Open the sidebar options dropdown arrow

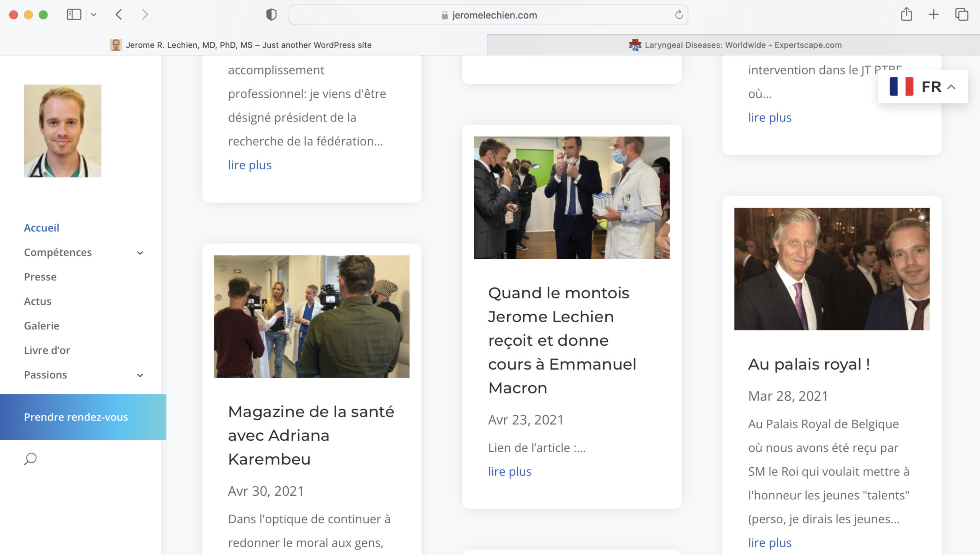coord(94,15)
